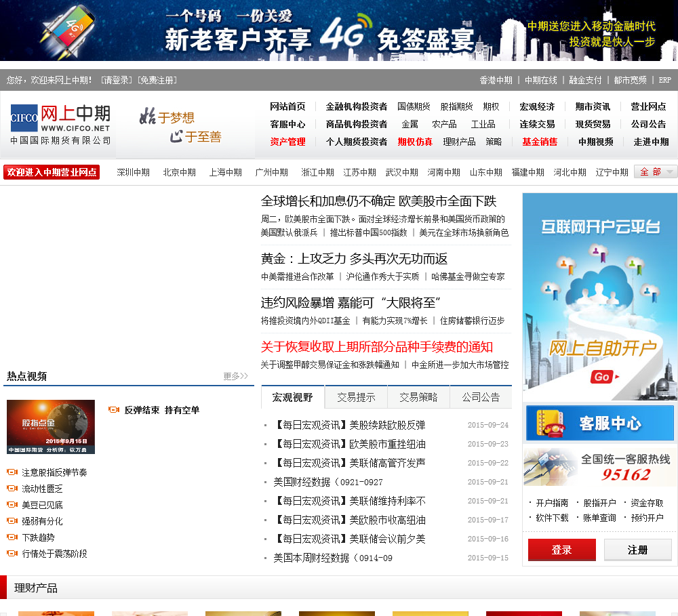Click 免费注册 link in top bar
The height and width of the screenshot is (616, 678).
157,80
